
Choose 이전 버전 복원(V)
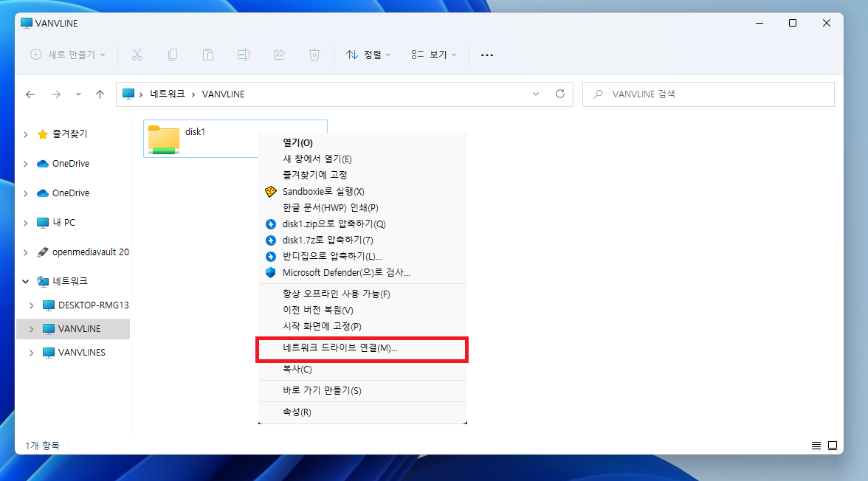click(x=362, y=311)
